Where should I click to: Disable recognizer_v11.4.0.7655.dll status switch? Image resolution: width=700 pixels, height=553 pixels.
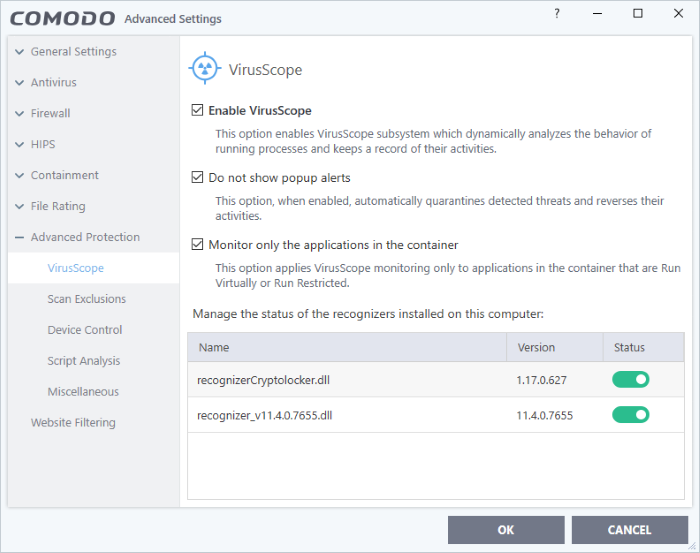[630, 415]
